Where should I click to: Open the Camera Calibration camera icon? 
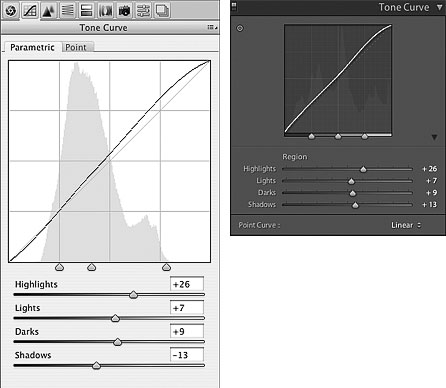click(124, 11)
